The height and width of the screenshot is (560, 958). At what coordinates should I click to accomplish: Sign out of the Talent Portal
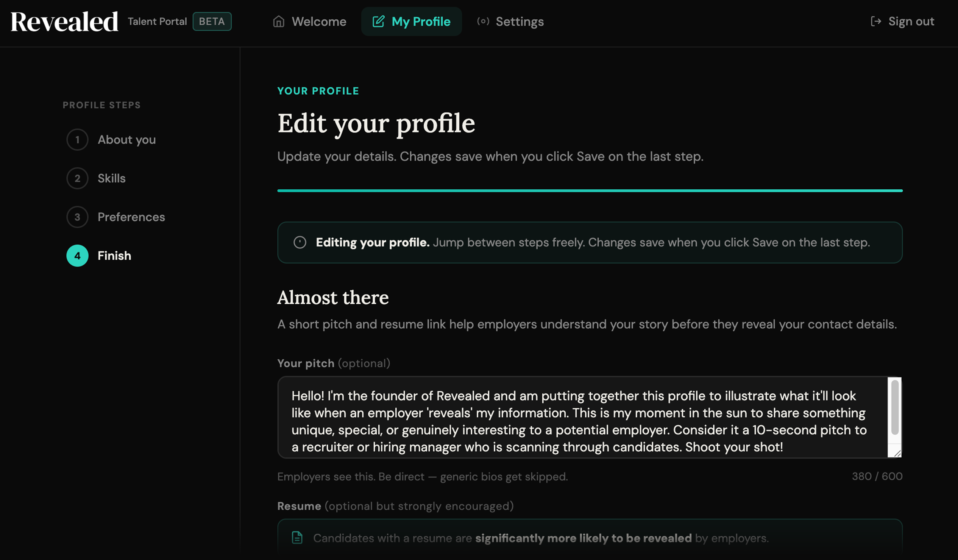902,22
